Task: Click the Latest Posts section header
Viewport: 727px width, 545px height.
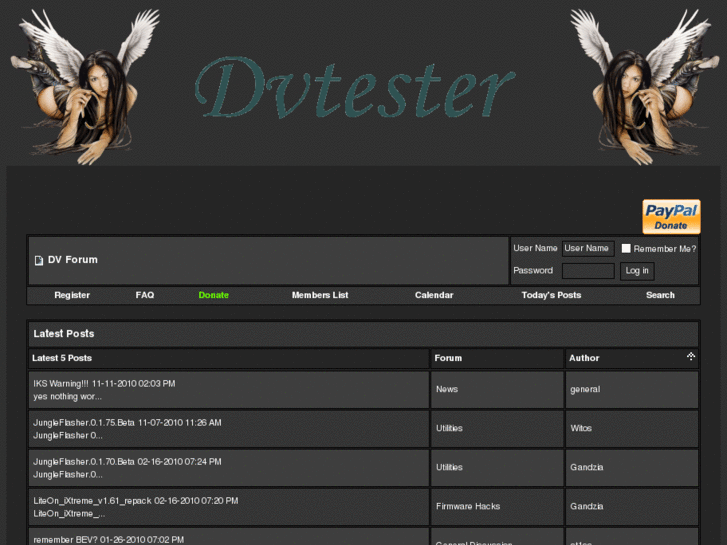Action: (363, 334)
